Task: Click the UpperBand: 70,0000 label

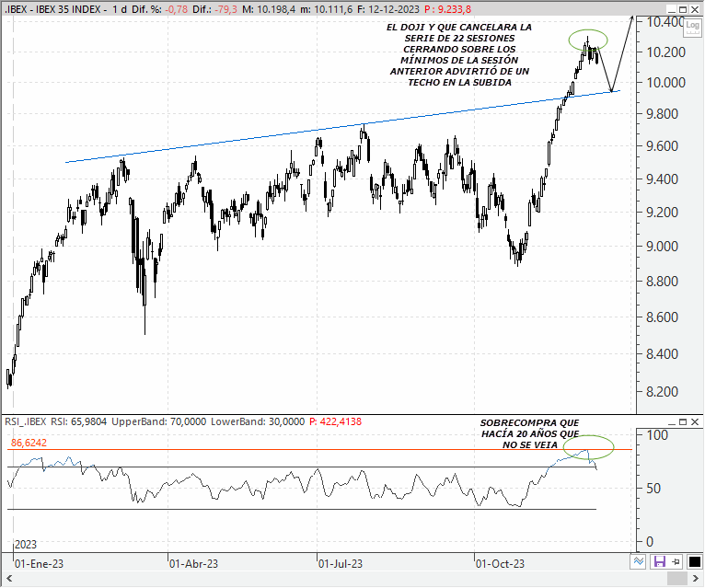Action: [158, 421]
